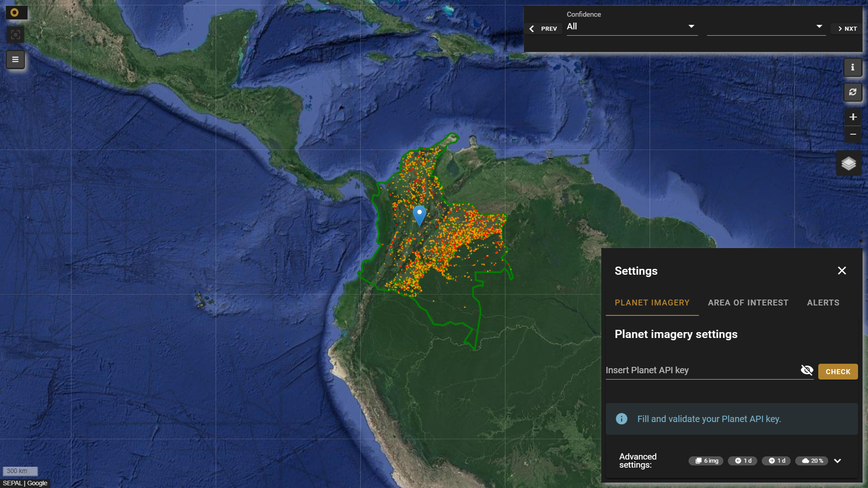Click the refresh sync icon
868x488 pixels.
click(x=853, y=92)
